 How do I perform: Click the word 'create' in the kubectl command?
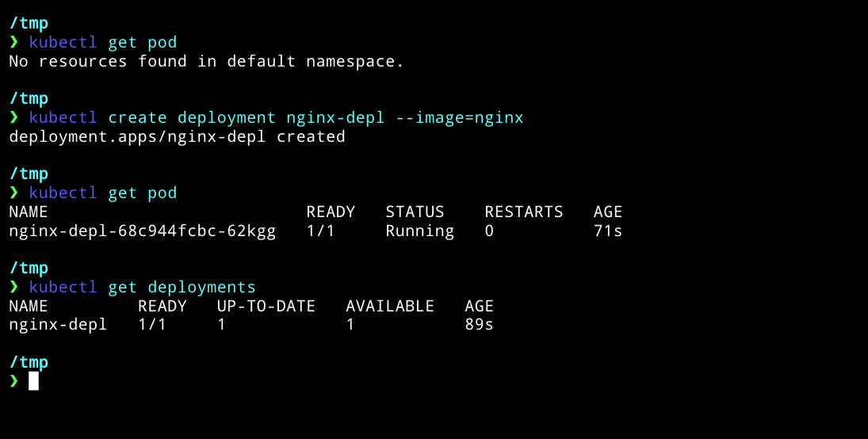137,118
